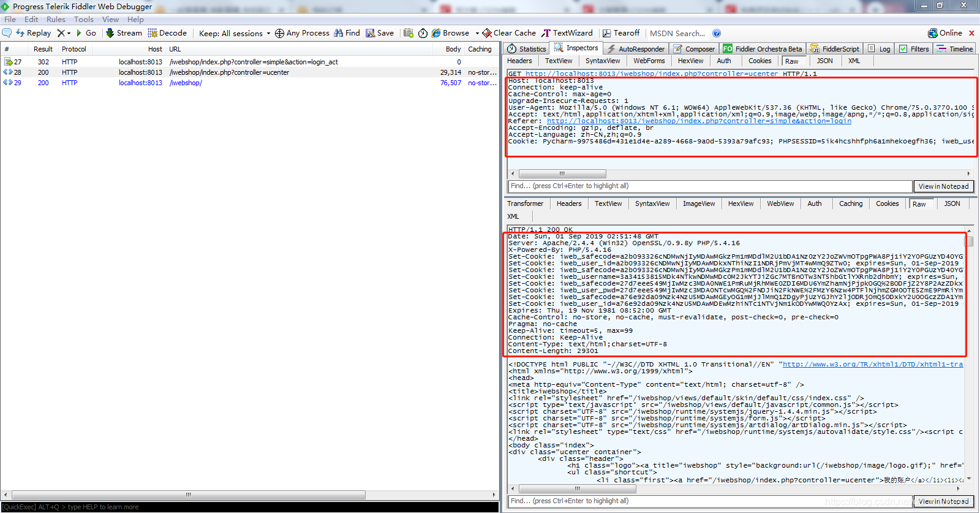Click the camera screenshot icon

click(x=409, y=33)
